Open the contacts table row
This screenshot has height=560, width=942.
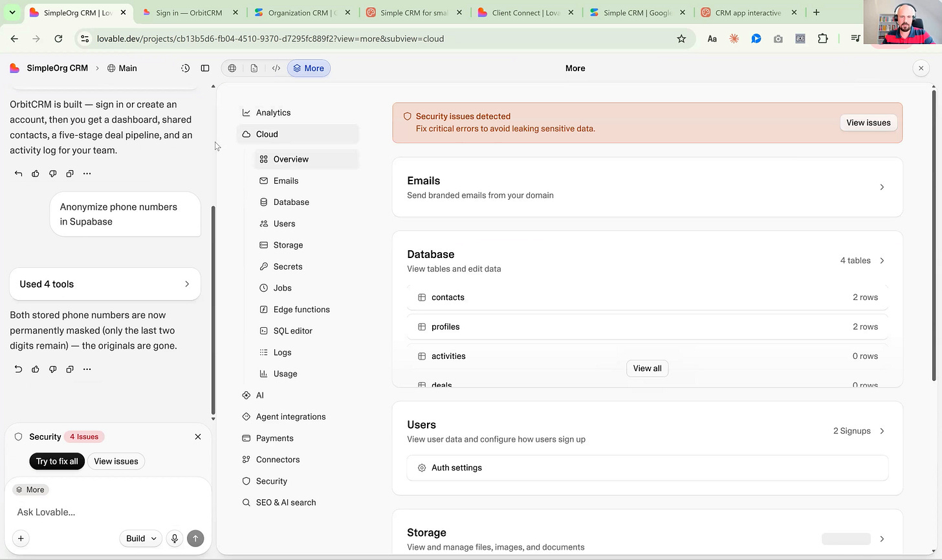click(x=647, y=297)
